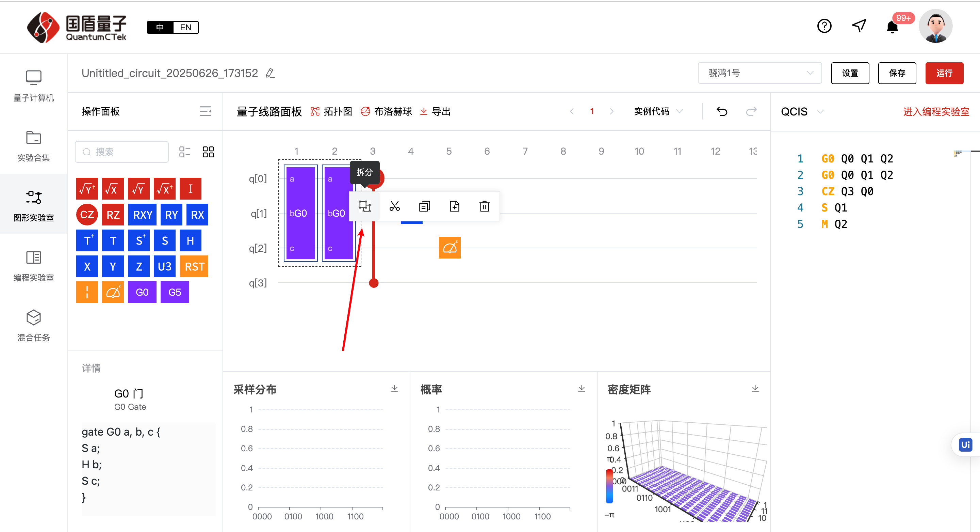Image resolution: width=980 pixels, height=532 pixels.
Task: Switch gate palette to grid view
Action: pyautogui.click(x=208, y=152)
